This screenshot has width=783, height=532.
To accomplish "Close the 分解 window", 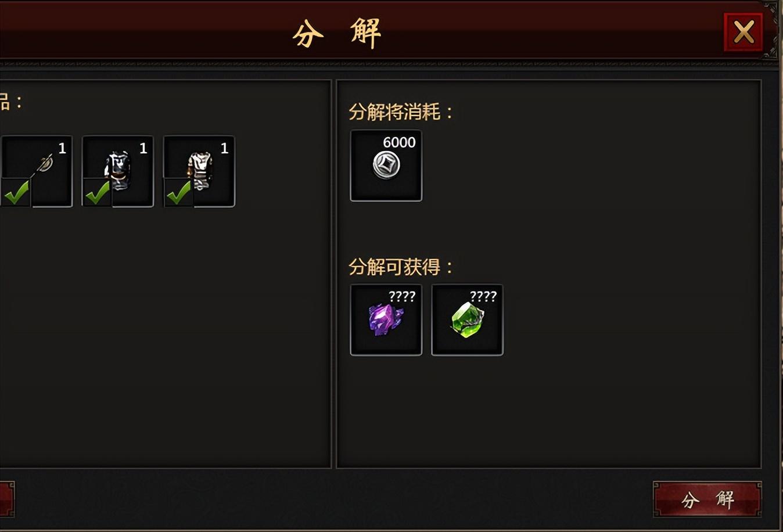I will pos(744,32).
